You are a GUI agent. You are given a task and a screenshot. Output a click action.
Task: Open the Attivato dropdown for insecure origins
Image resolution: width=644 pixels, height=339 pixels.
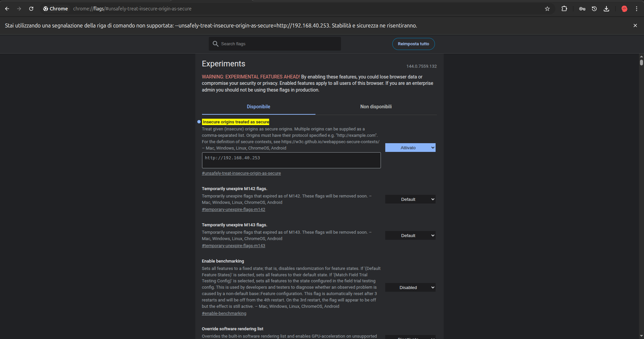(x=410, y=148)
